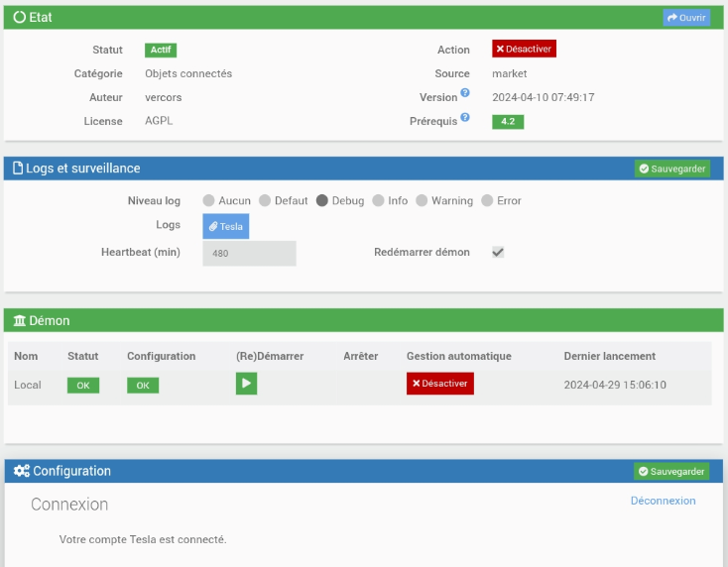The width and height of the screenshot is (728, 567).
Task: Click the 2024-04-29 15:06:10 last launch value
Action: [615, 385]
